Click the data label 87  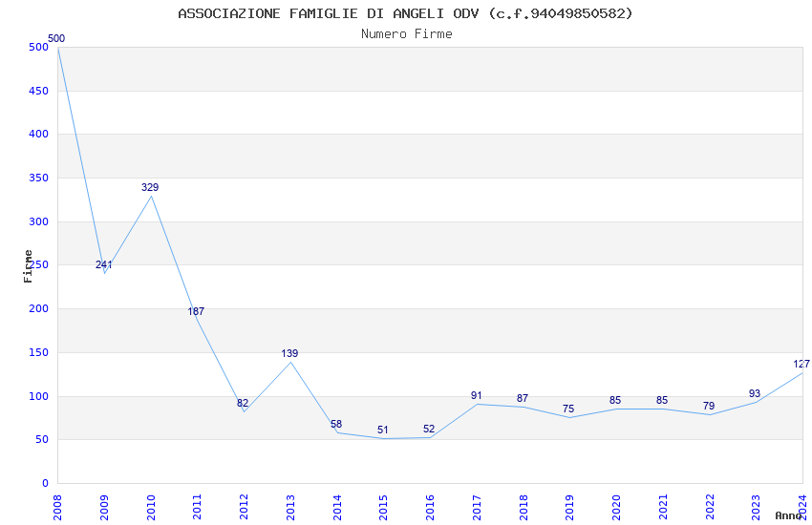tap(523, 398)
